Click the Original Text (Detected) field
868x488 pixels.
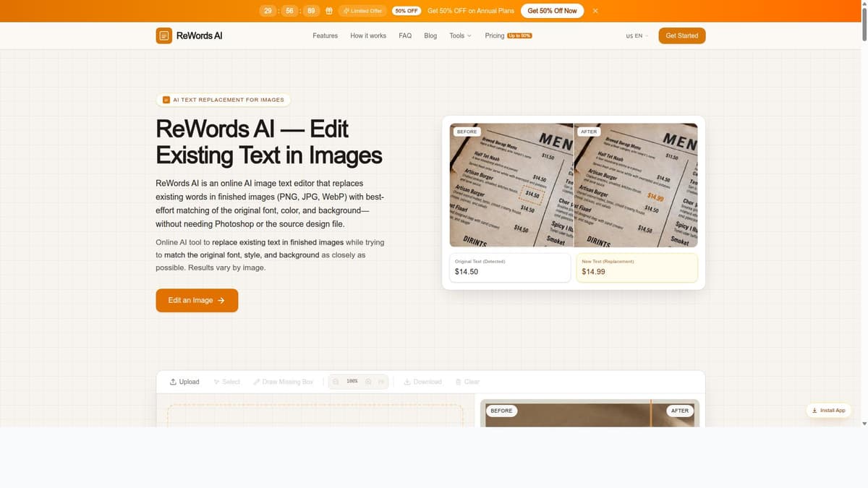tap(510, 267)
